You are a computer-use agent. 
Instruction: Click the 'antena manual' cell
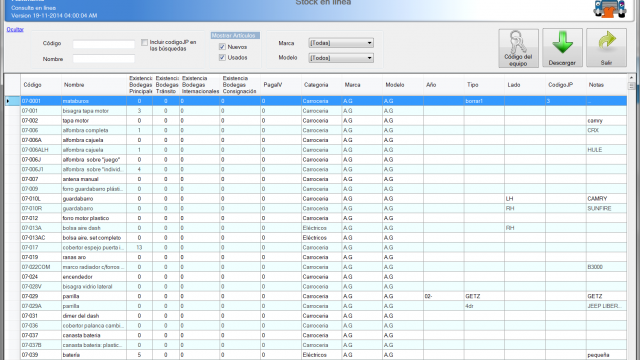[x=94, y=179]
